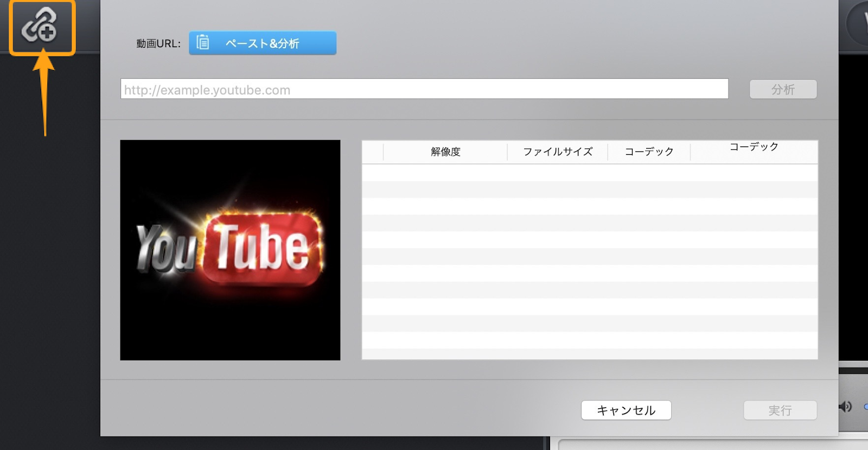Click the YouTube thumbnail image
The height and width of the screenshot is (450, 868).
[x=230, y=250]
